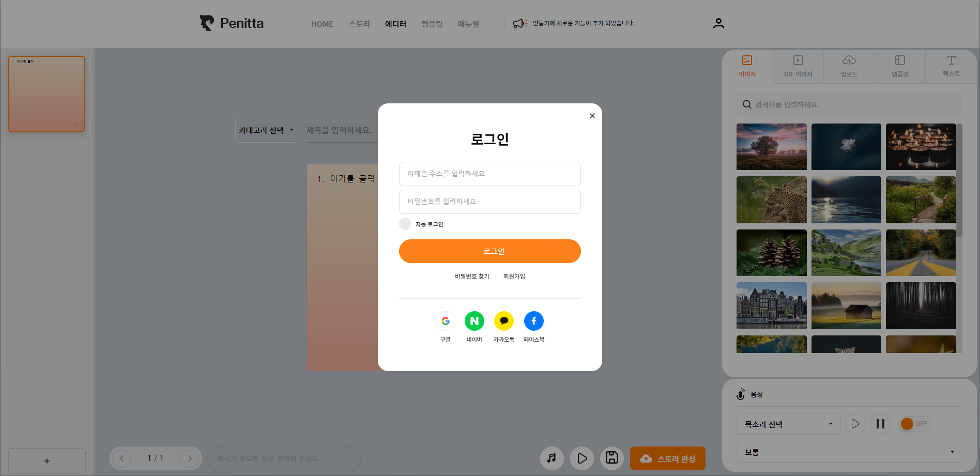
Task: Sign in with Facebook icon
Action: [x=534, y=321]
